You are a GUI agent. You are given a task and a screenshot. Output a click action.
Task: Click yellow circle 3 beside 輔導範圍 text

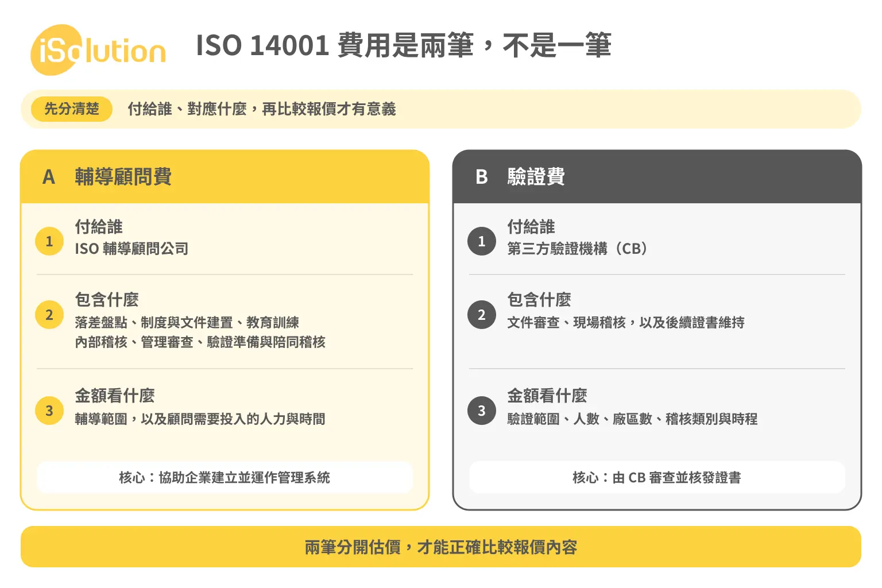click(x=49, y=411)
